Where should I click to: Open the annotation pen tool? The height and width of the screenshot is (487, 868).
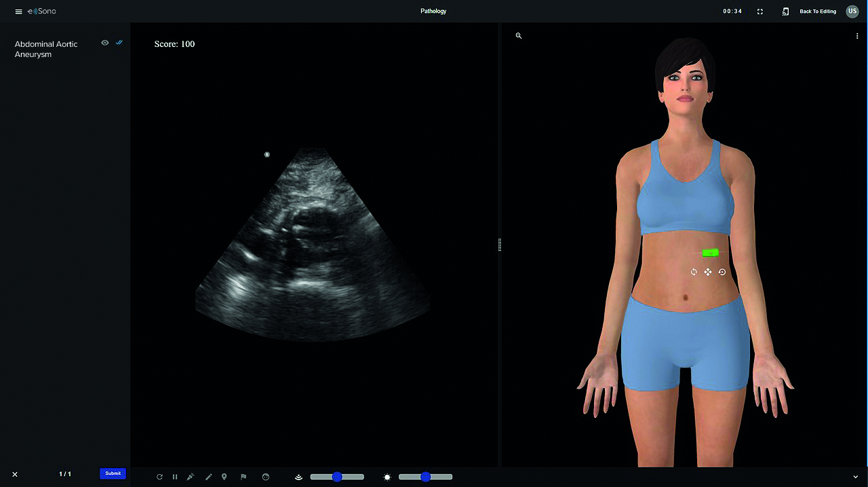click(x=208, y=477)
